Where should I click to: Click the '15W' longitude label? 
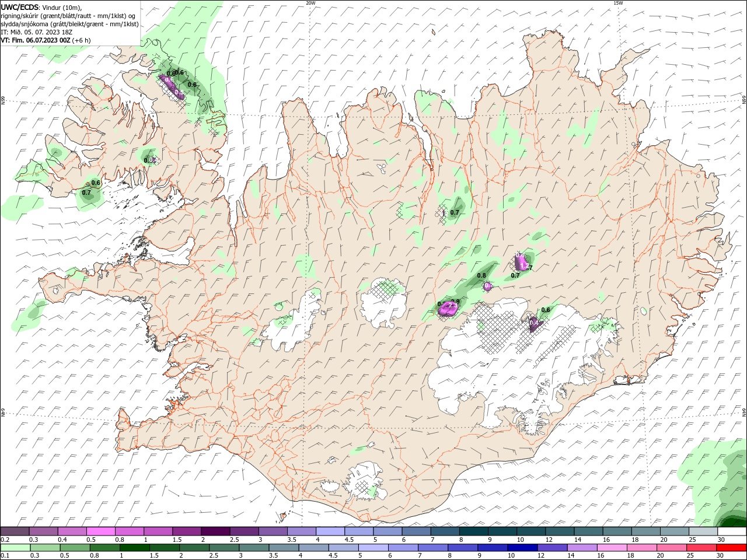pos(618,3)
